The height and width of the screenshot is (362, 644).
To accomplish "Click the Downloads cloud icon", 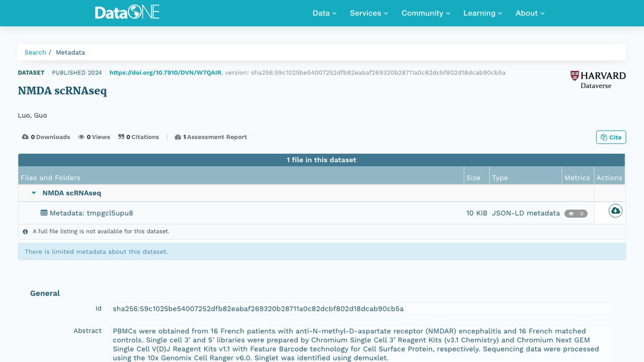I will point(25,137).
